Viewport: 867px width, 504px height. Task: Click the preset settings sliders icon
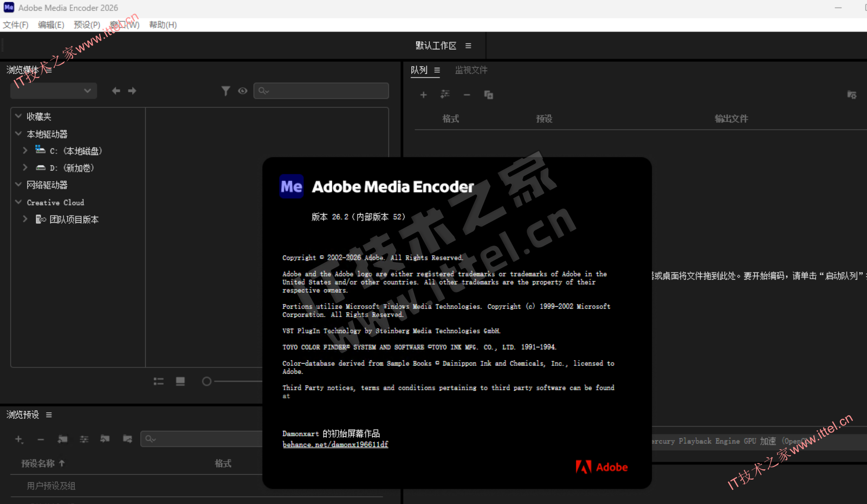pyautogui.click(x=84, y=439)
